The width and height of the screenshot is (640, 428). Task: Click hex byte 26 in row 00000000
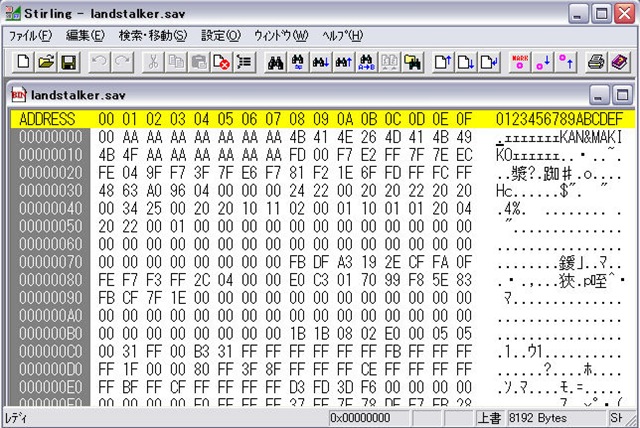point(369,137)
